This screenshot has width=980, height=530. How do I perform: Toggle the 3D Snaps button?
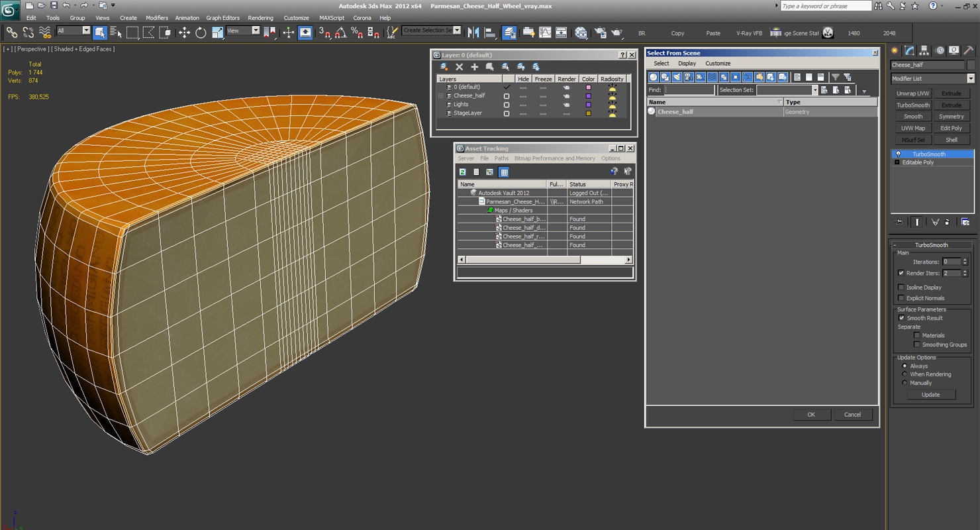[324, 32]
